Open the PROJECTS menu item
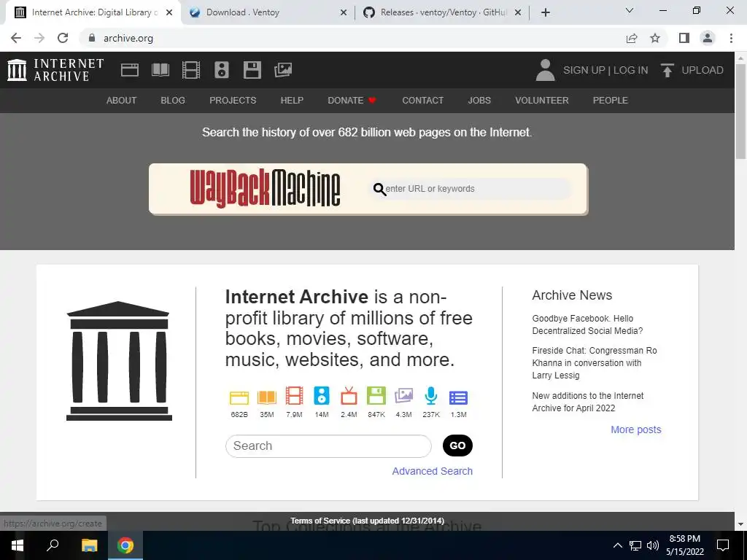This screenshot has width=747, height=560. tap(233, 101)
